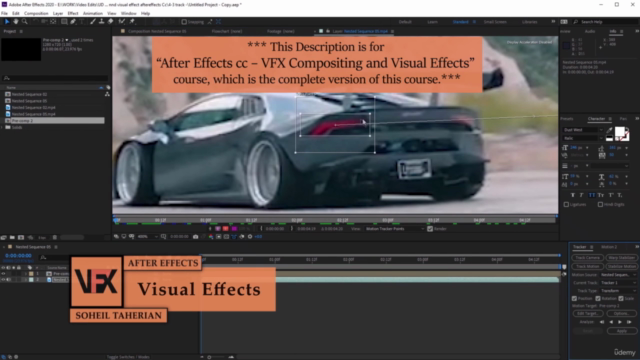Click the Track Motion button
Screen dimensions: 640x360
click(x=587, y=267)
